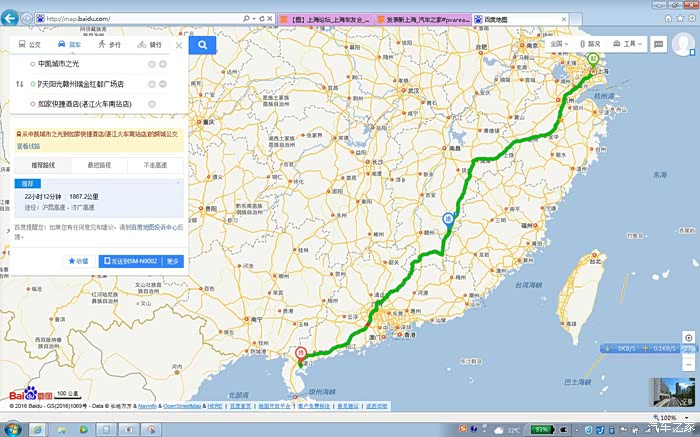Close the route planning panel
This screenshot has height=437, width=700.
[x=179, y=45]
